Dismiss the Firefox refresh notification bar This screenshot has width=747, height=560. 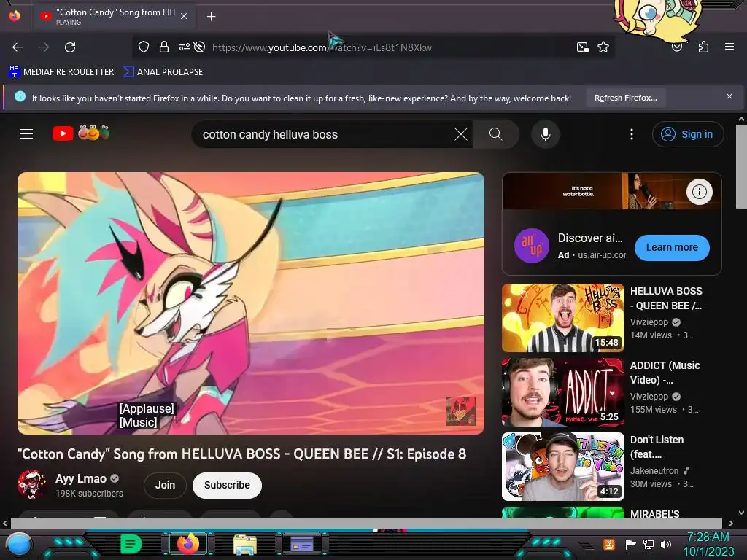[729, 97]
